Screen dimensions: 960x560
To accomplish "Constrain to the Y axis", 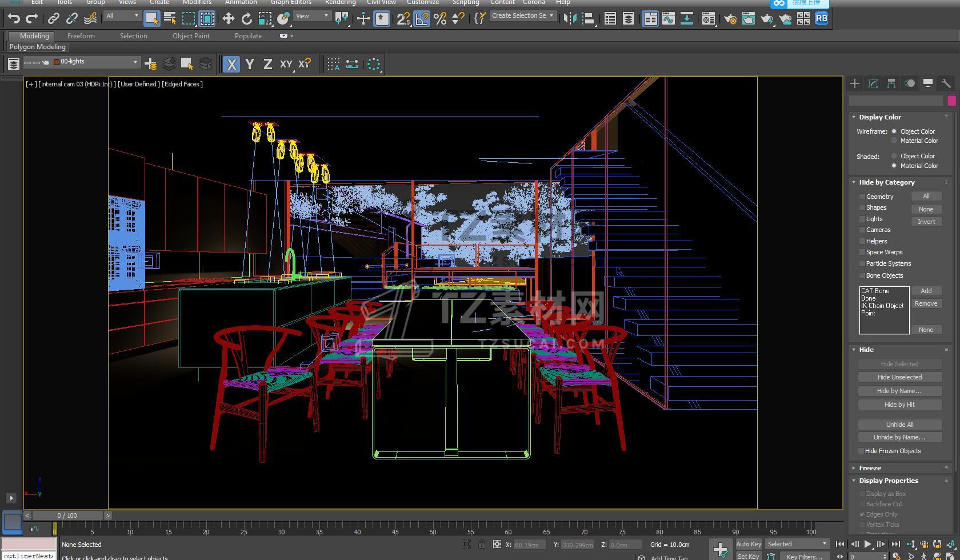I will click(250, 64).
